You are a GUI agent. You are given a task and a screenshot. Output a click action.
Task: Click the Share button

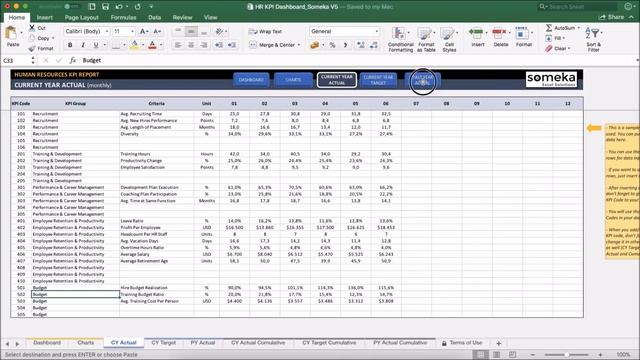pos(611,17)
